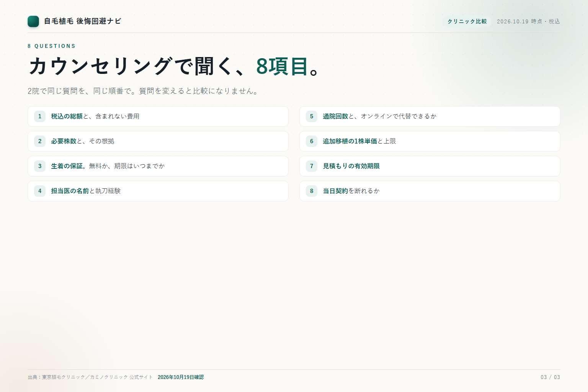The width and height of the screenshot is (588, 392).
Task: Click number badge 2 for 必要株数
Action: point(40,141)
